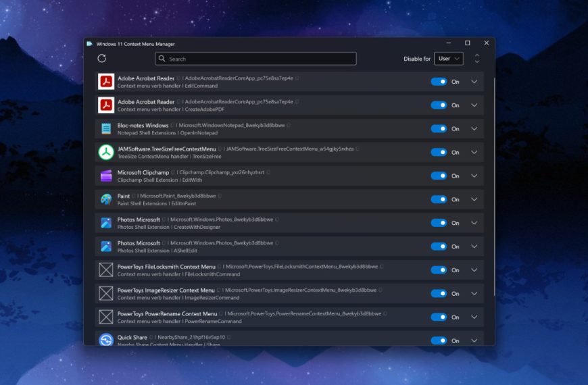Expand the Paint row chevron

click(474, 199)
